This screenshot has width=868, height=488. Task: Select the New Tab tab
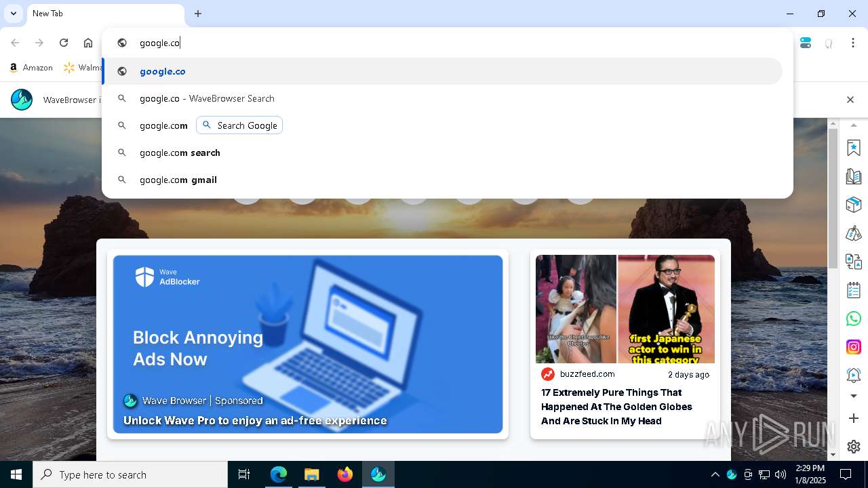[x=105, y=14]
